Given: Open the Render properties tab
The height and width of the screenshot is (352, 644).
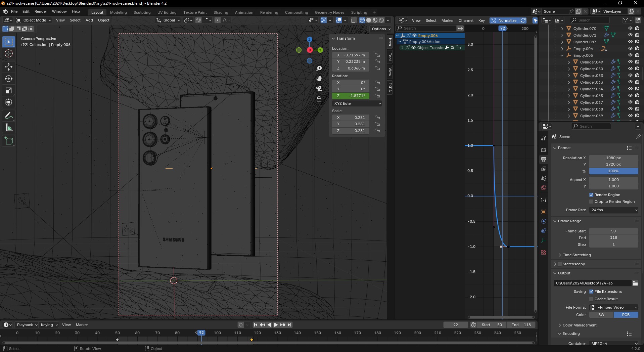Looking at the screenshot, I should (x=544, y=150).
